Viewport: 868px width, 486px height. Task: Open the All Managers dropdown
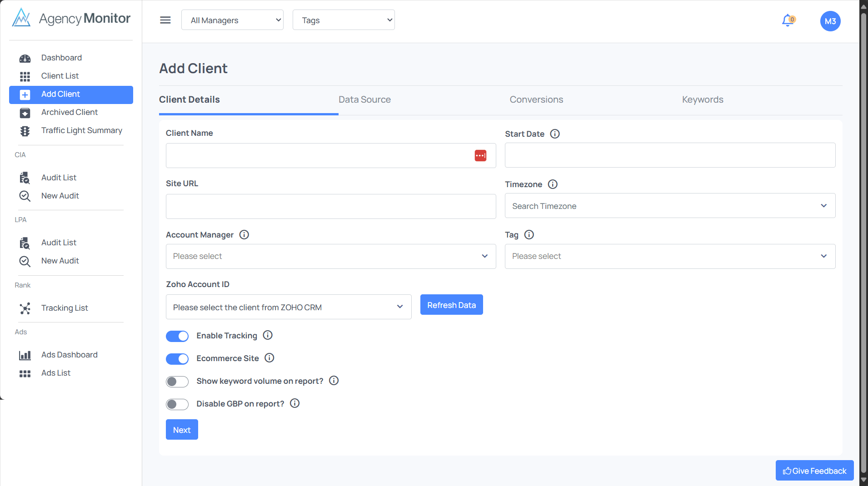coord(232,20)
